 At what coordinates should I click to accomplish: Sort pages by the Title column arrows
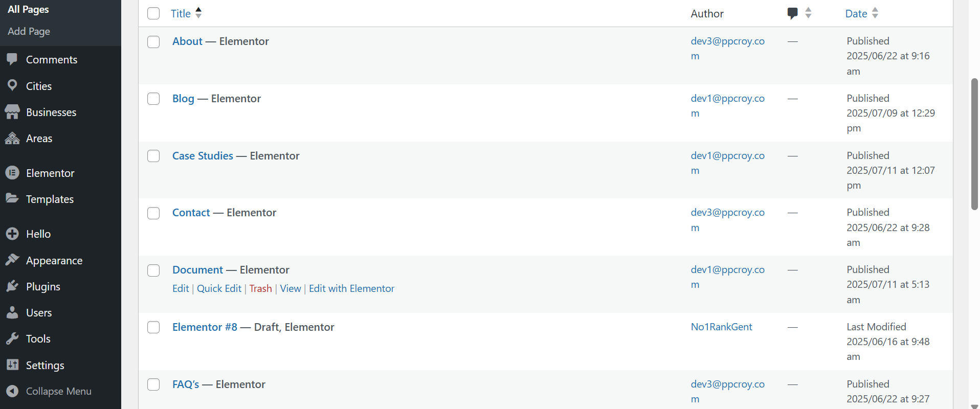198,13
